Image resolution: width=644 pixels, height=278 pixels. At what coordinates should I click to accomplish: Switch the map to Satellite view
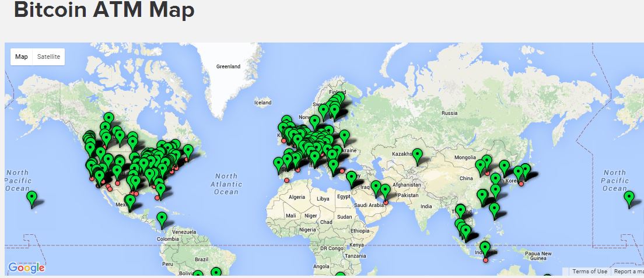point(48,57)
